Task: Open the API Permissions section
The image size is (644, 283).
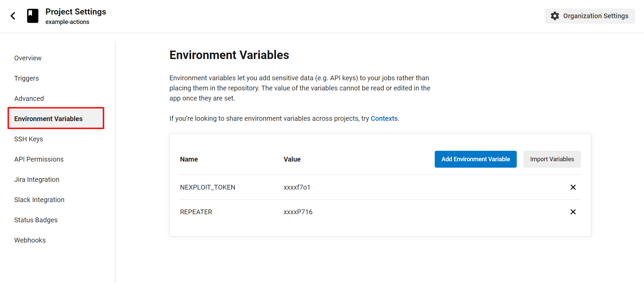Action: click(39, 159)
